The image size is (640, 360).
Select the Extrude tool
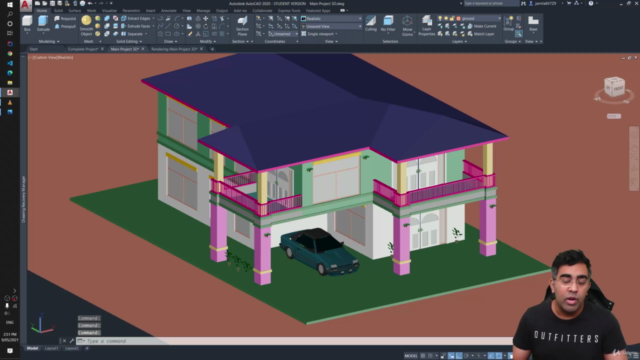pyautogui.click(x=43, y=23)
